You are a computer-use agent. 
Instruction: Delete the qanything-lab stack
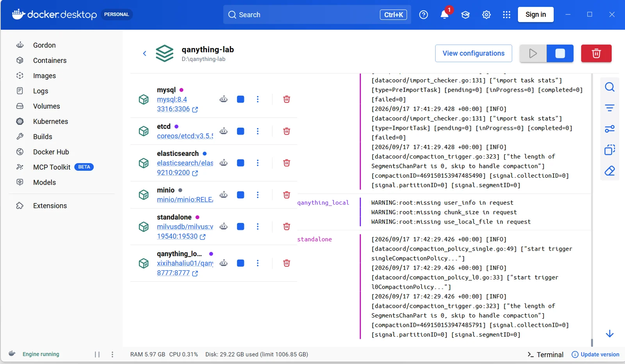[596, 54]
